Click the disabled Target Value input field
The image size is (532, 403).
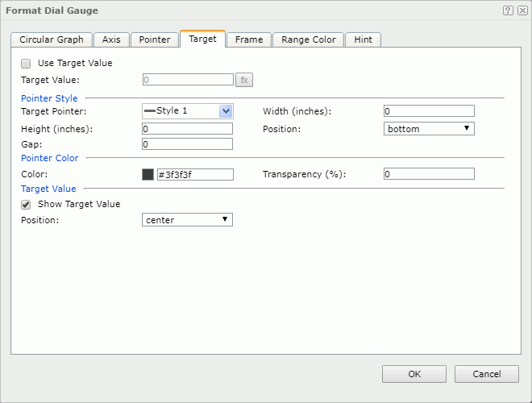[x=188, y=80]
